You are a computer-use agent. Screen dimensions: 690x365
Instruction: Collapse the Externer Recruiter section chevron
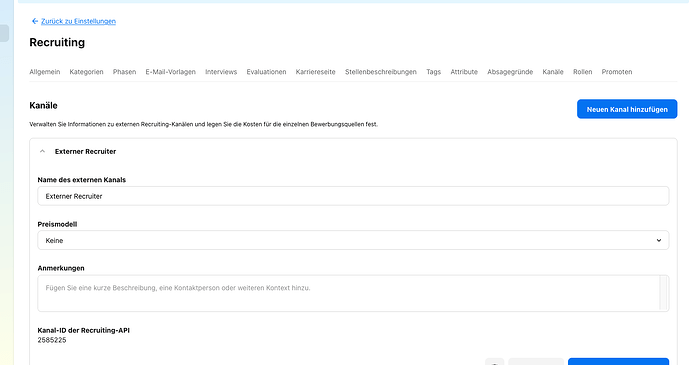coord(42,151)
